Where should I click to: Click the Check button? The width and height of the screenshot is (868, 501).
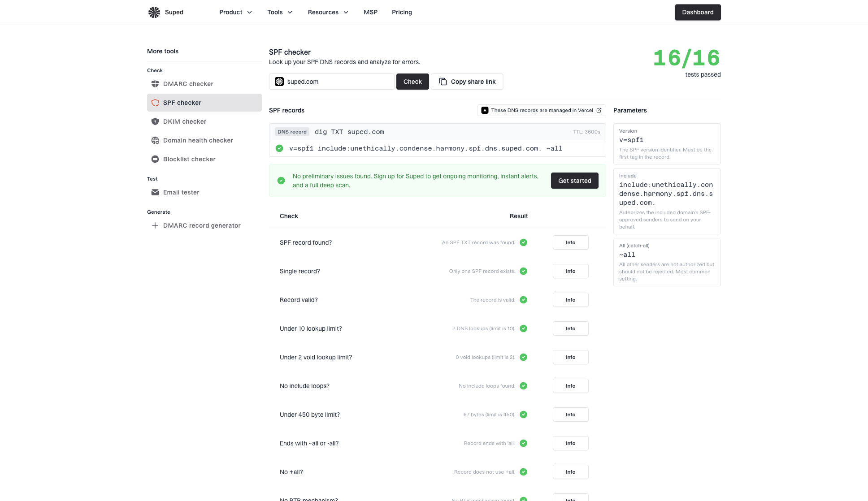(412, 82)
